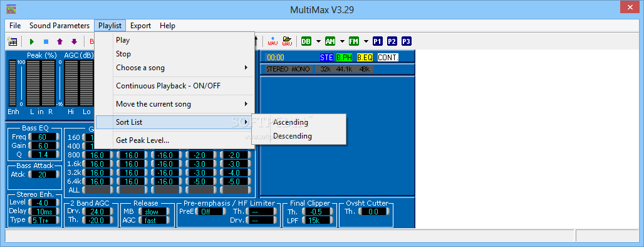The width and height of the screenshot is (644, 247).
Task: Click the 2 Band AGC Drv. value 24.0
Action: (x=97, y=212)
